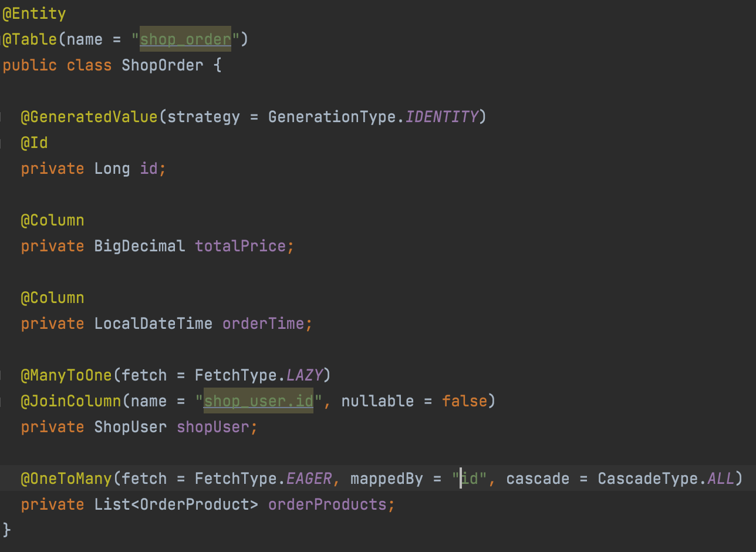The height and width of the screenshot is (552, 756).
Task: Click the LocalDateTime type
Action: 153,324
